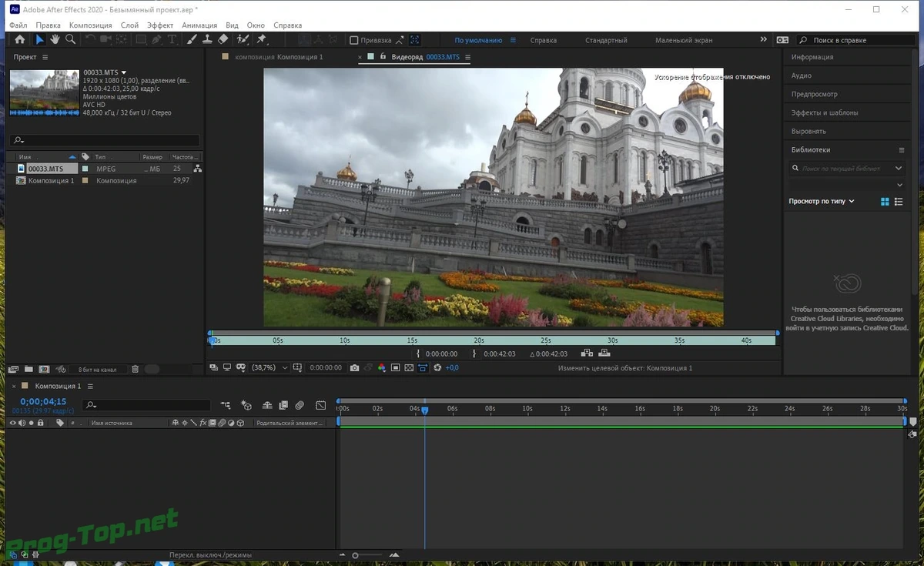Click the Поиск в справке search field
Screen dimensions: 924x566
pyautogui.click(x=858, y=40)
